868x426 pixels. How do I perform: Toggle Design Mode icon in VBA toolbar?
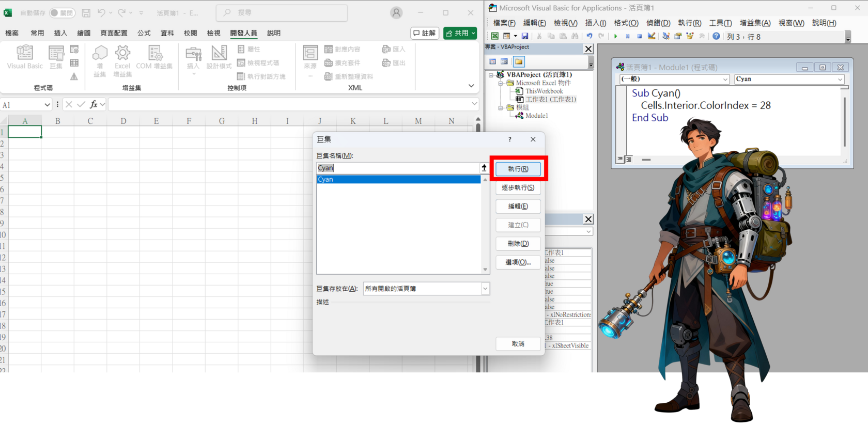click(652, 36)
